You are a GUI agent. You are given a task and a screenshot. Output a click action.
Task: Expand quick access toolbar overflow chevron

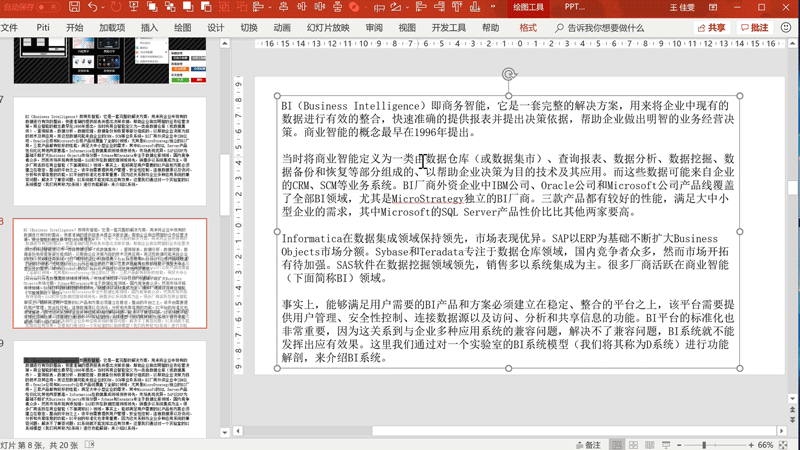tap(493, 7)
